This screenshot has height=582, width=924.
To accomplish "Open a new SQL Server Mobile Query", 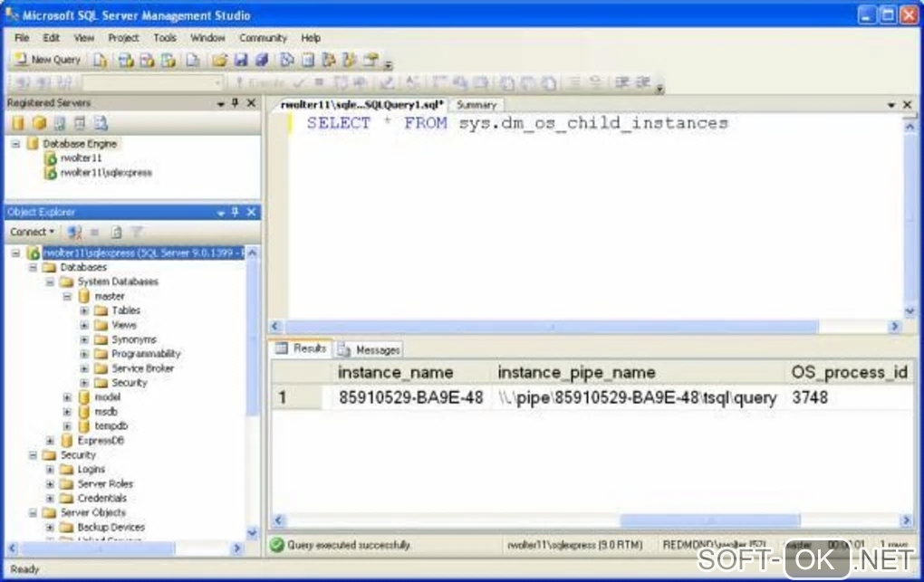I will (193, 60).
